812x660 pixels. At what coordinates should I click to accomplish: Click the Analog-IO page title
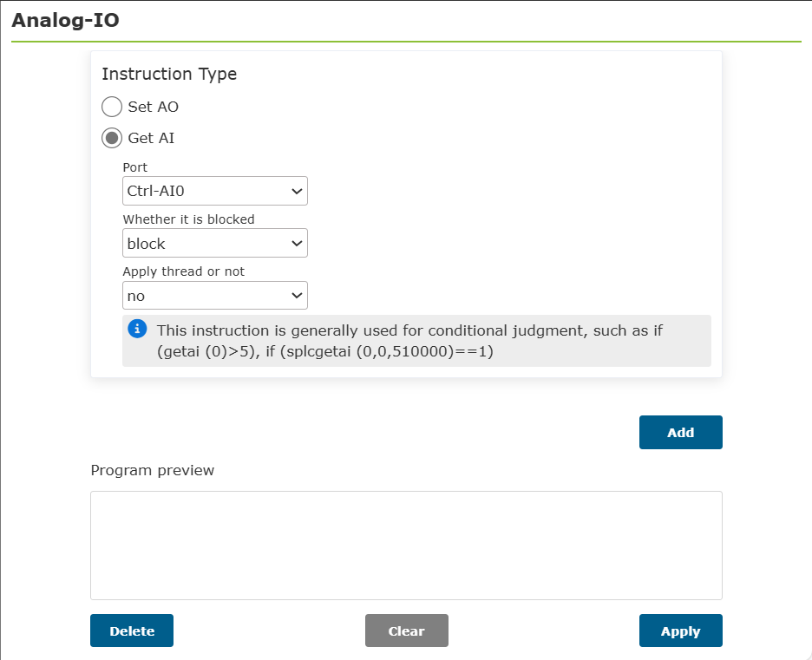(65, 20)
